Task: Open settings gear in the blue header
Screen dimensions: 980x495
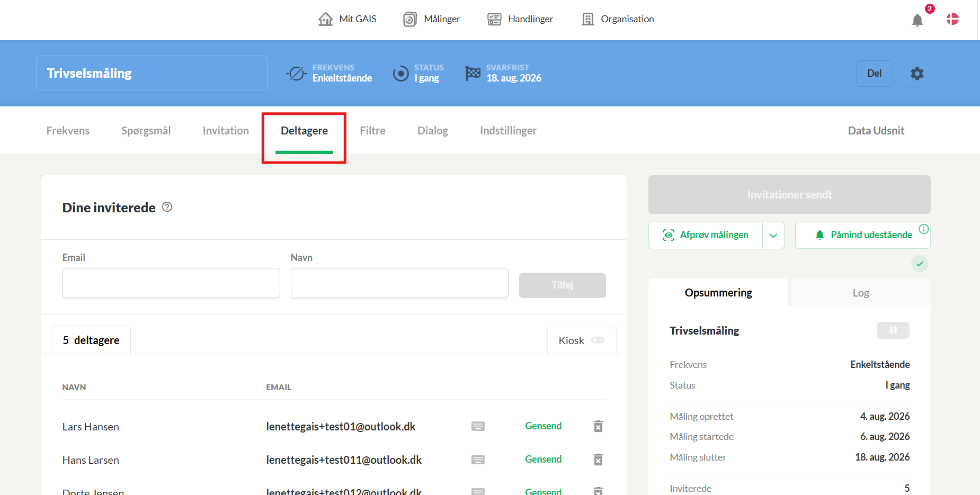Action: pos(917,74)
